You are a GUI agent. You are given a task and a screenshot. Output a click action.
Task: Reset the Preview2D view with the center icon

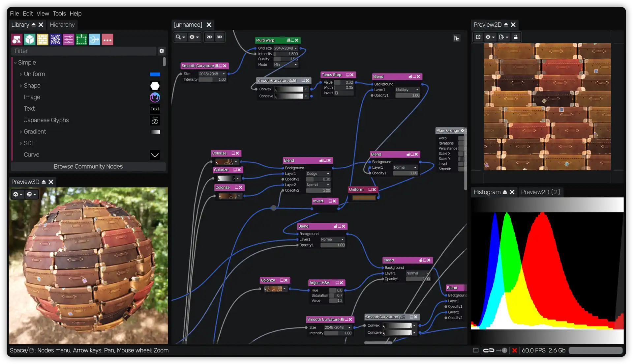[x=478, y=37]
